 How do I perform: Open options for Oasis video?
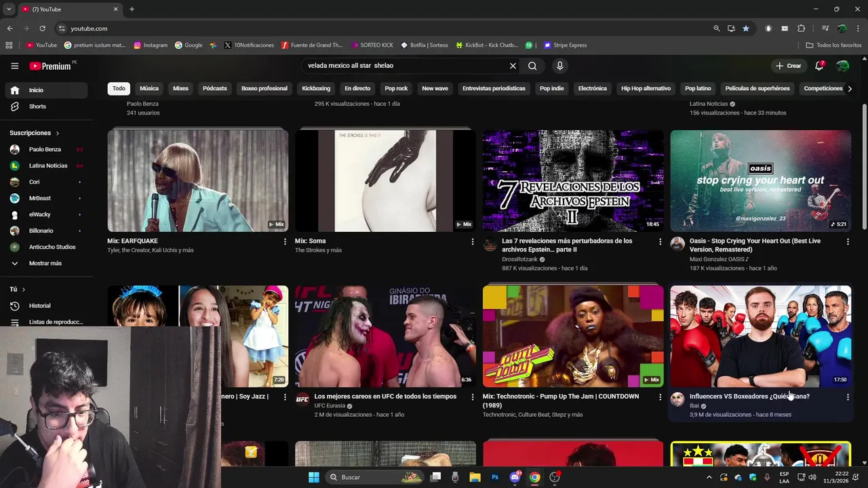(x=848, y=241)
